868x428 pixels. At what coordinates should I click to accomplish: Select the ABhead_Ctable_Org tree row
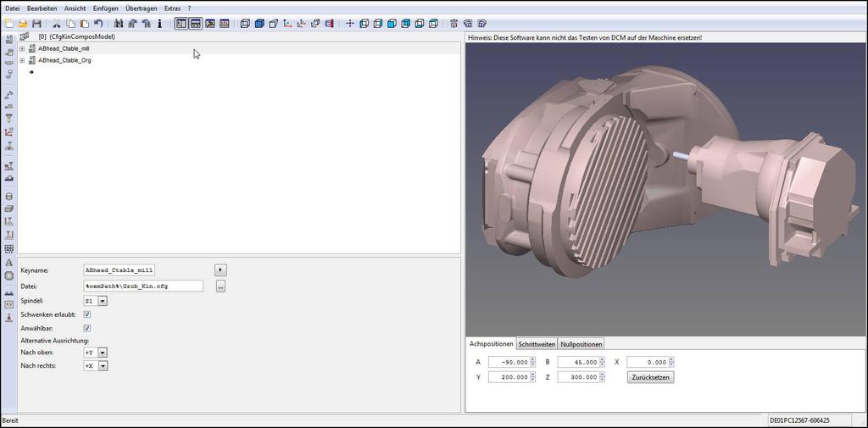[239, 60]
